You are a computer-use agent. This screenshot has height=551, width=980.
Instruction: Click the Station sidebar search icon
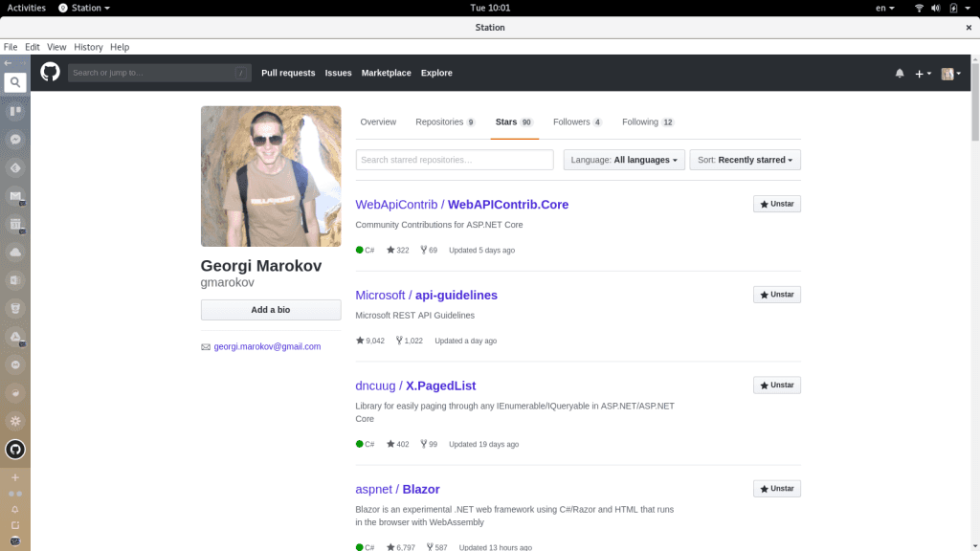(15, 82)
